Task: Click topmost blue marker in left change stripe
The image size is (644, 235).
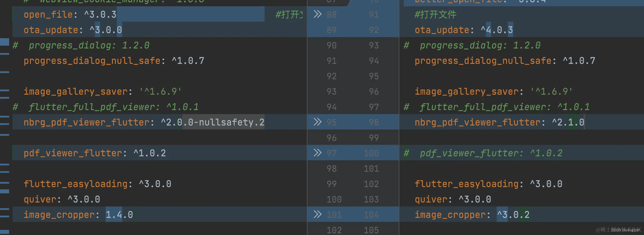Action: (x=5, y=42)
